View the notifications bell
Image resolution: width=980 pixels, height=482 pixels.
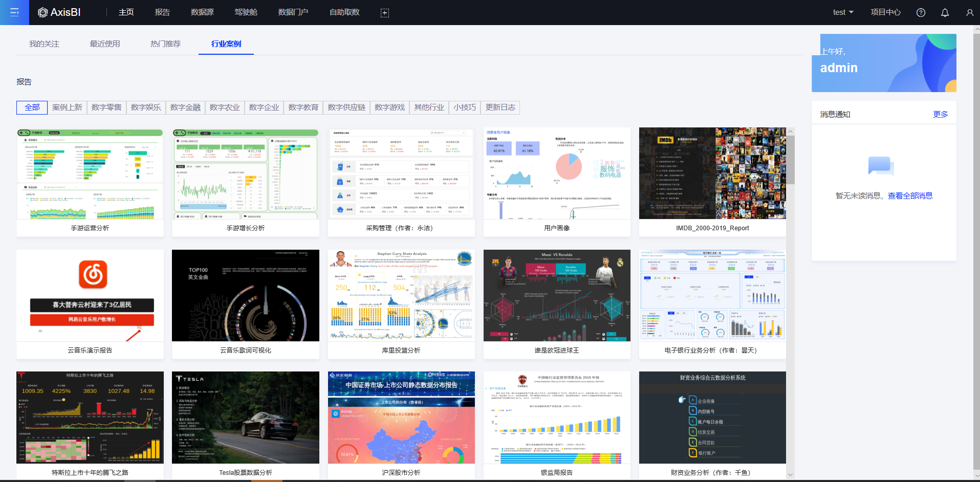tap(945, 13)
